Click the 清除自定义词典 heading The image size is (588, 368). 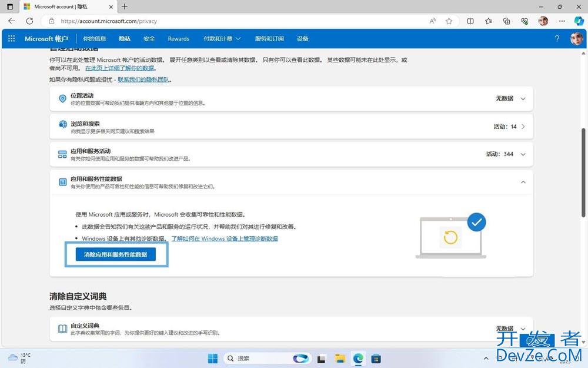pos(78,296)
